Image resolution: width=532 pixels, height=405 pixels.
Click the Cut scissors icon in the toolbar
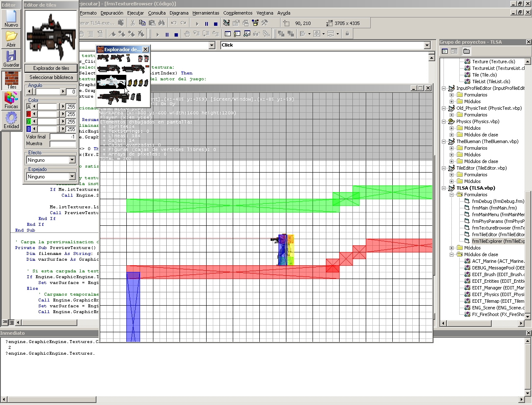coord(133,23)
